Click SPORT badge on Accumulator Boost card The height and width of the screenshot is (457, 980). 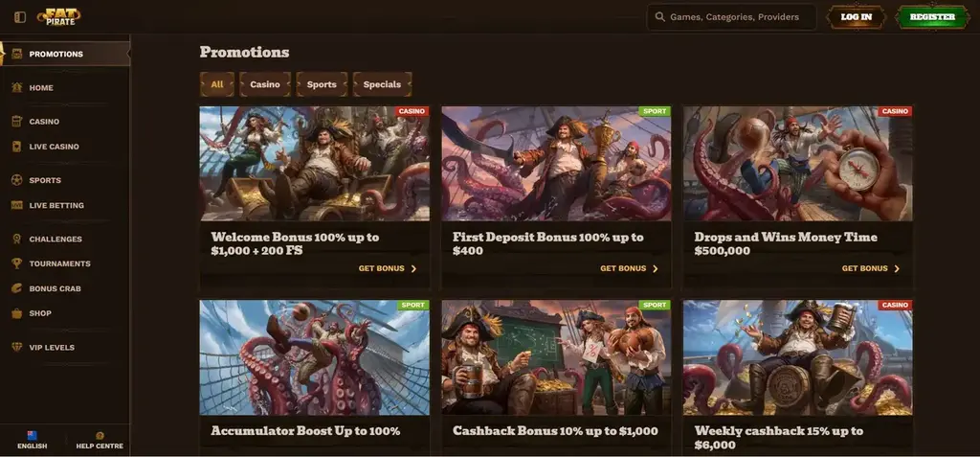(413, 306)
